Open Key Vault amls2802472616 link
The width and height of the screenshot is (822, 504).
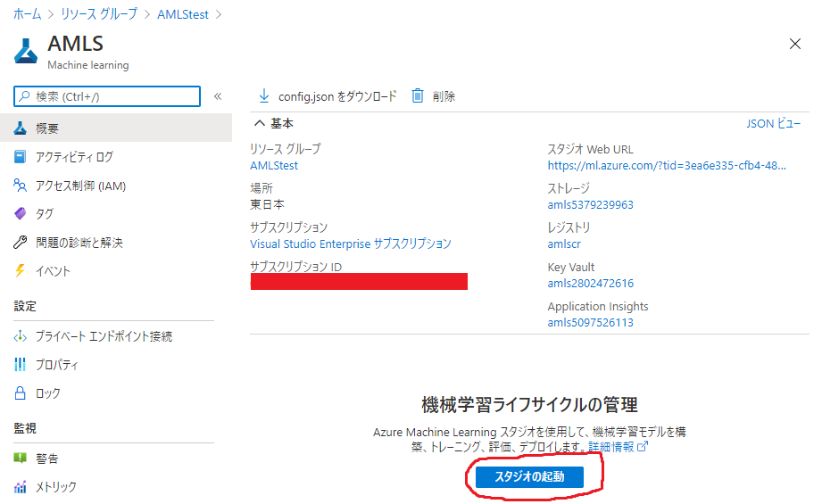590,284
